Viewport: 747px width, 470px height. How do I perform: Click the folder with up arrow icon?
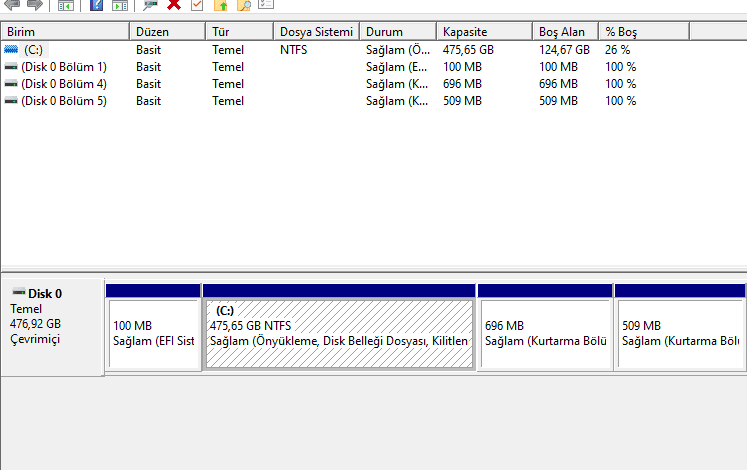(221, 5)
